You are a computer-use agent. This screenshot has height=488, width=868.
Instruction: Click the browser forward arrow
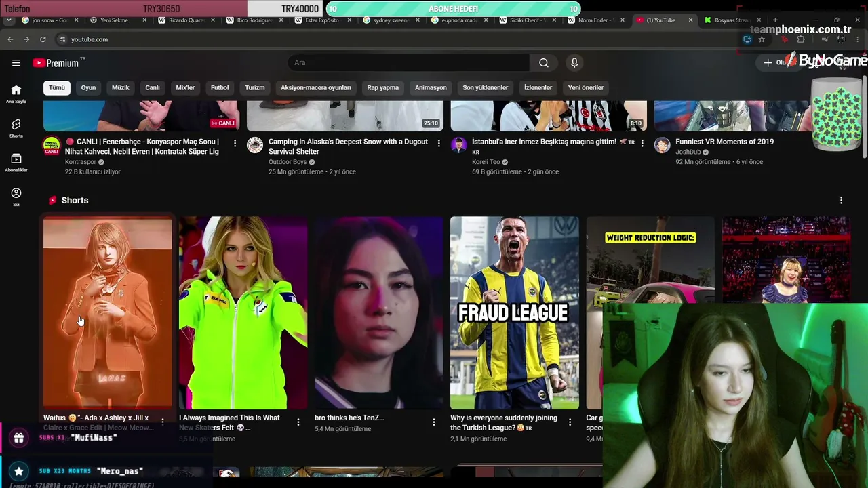26,39
